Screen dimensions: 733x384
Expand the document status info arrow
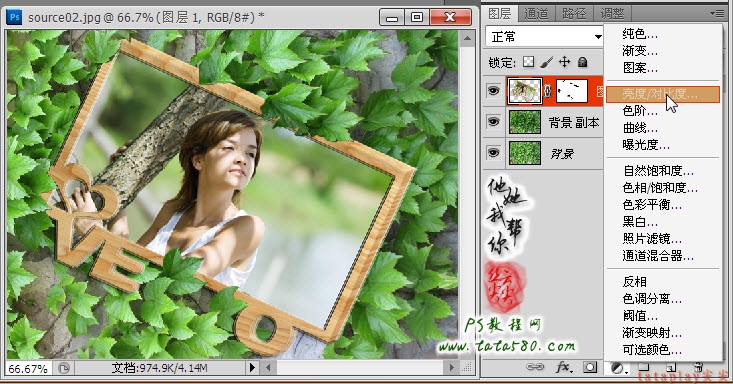(252, 368)
